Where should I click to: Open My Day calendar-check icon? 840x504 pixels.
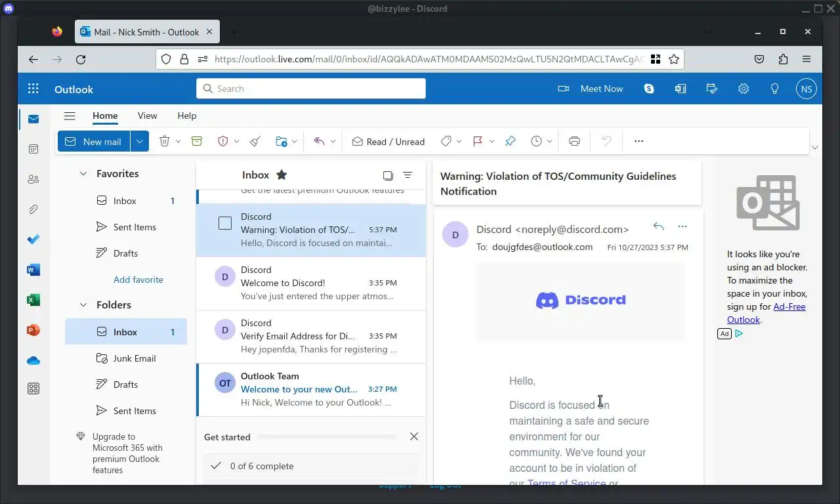(x=712, y=89)
